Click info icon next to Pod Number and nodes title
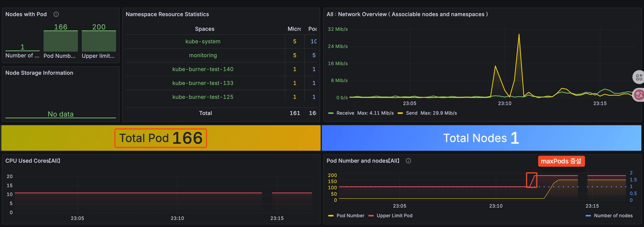Viewport: 644px width, 227px height. [408, 161]
